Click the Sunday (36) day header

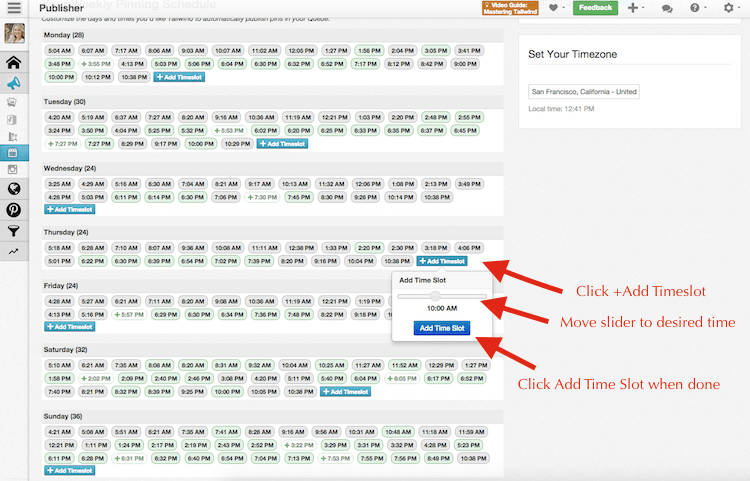click(63, 416)
